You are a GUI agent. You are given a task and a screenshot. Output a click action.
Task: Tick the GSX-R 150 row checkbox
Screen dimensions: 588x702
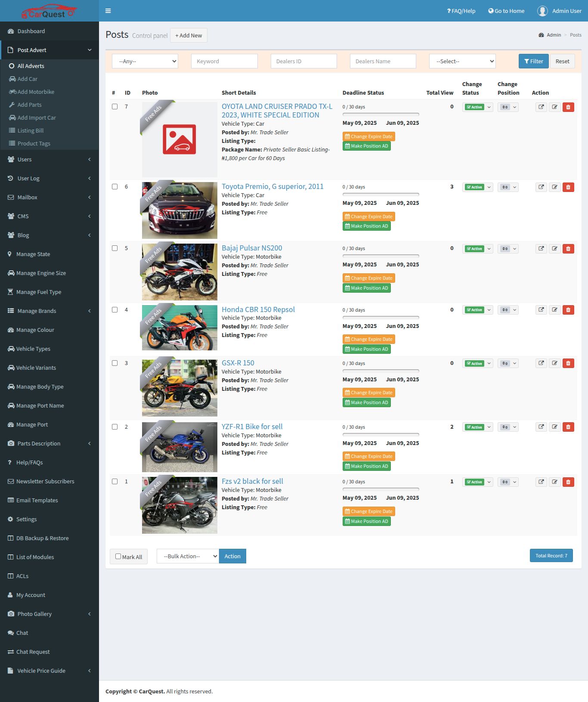115,363
